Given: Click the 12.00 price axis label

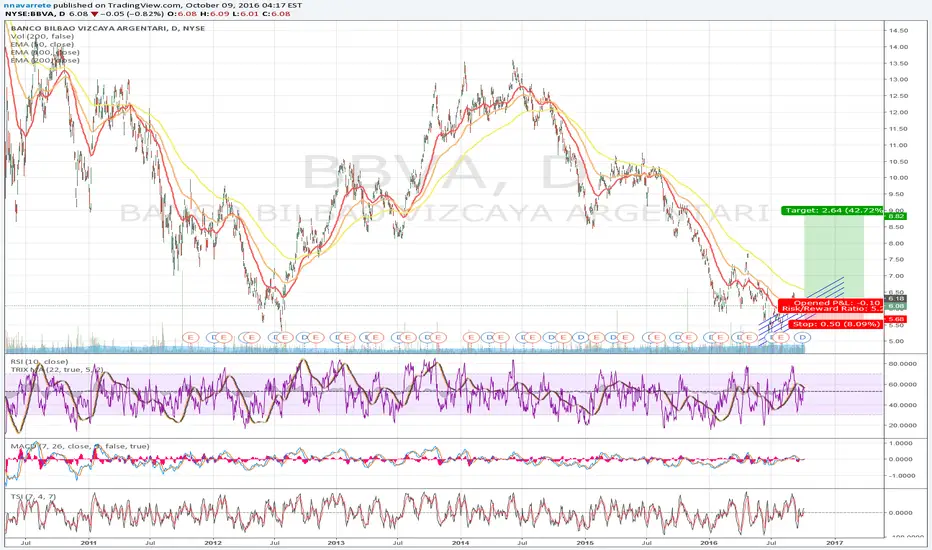Looking at the screenshot, I should (899, 112).
